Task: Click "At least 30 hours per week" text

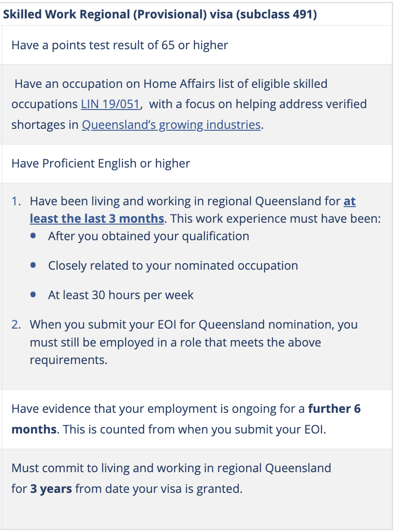Action: [121, 295]
